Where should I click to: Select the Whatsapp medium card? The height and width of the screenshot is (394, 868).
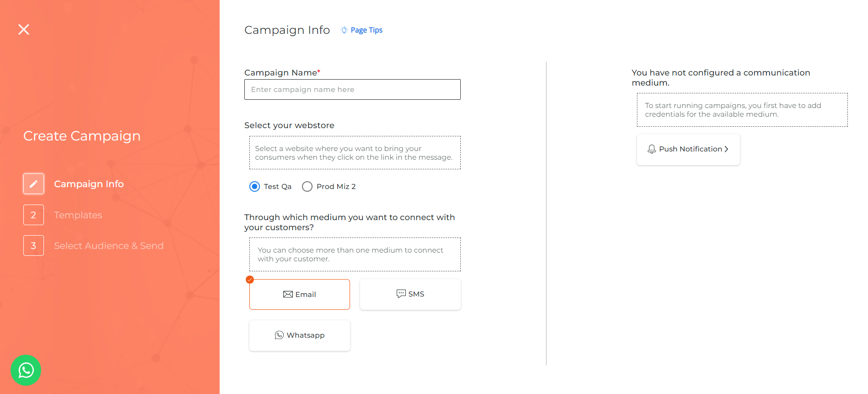pyautogui.click(x=300, y=335)
